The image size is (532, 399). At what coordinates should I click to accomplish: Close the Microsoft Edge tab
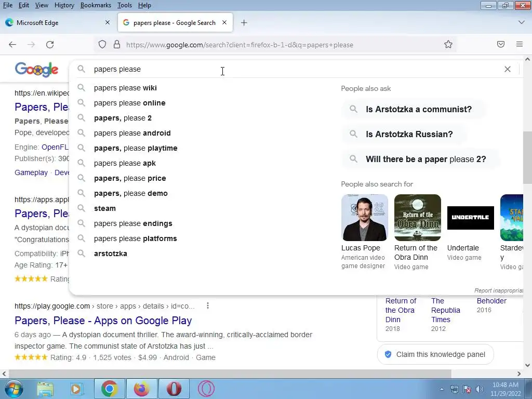[x=108, y=22]
